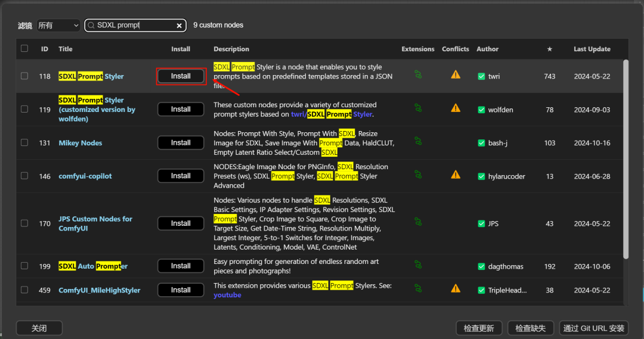This screenshot has height=339, width=644.
Task: Click the search magnifier icon
Action: click(x=91, y=26)
